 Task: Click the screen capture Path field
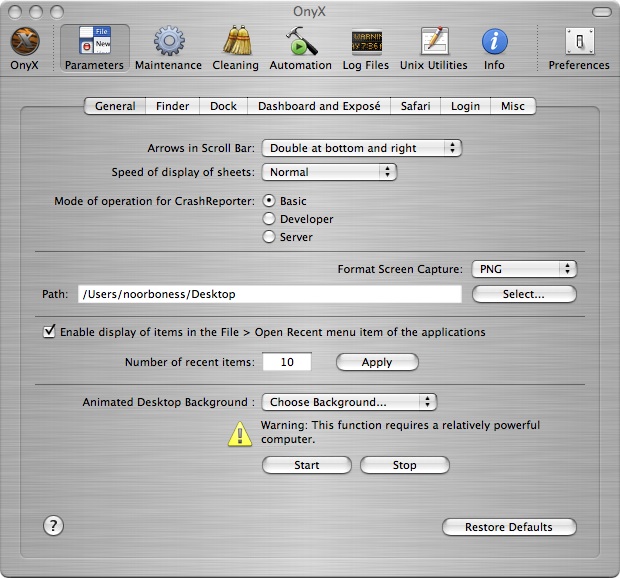[270, 294]
